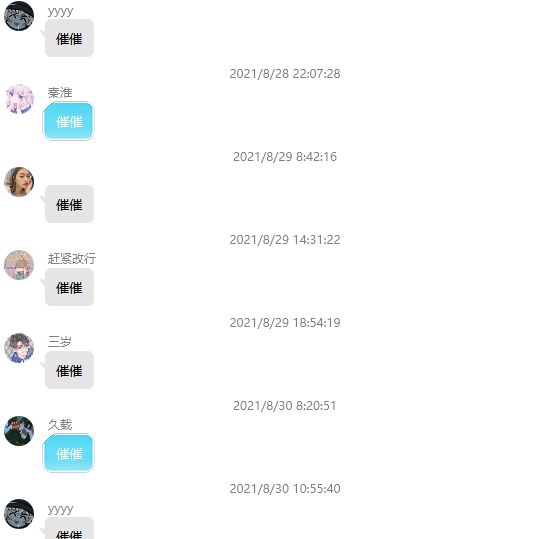The image size is (539, 539).
Task: Click the first yyyy 催催 bubble
Action: coord(69,38)
